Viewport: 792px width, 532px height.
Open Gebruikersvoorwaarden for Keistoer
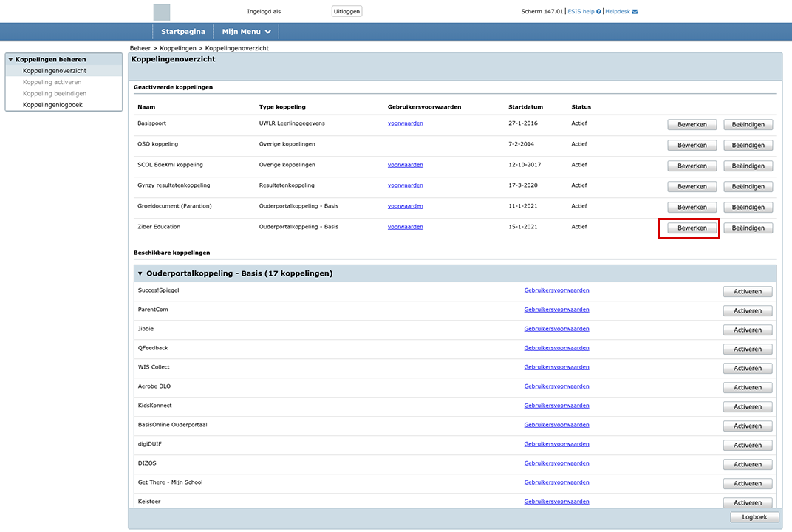click(x=556, y=502)
